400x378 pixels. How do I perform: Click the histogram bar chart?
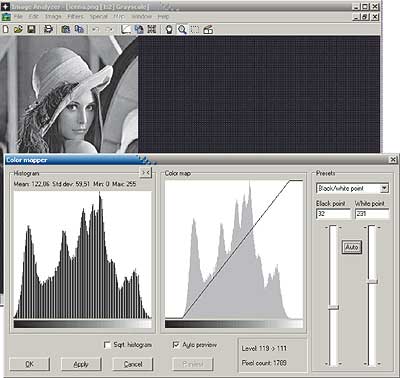[83, 255]
